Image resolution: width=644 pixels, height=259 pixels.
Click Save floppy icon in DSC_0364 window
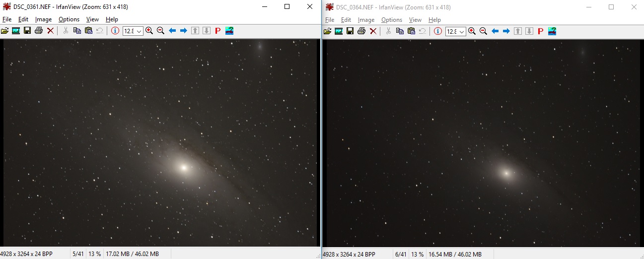(350, 31)
